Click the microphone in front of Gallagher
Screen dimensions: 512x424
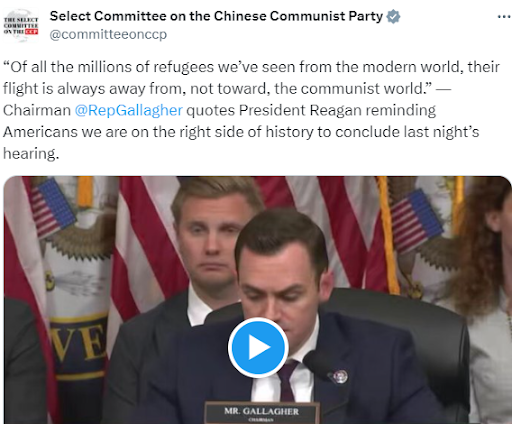click(317, 364)
